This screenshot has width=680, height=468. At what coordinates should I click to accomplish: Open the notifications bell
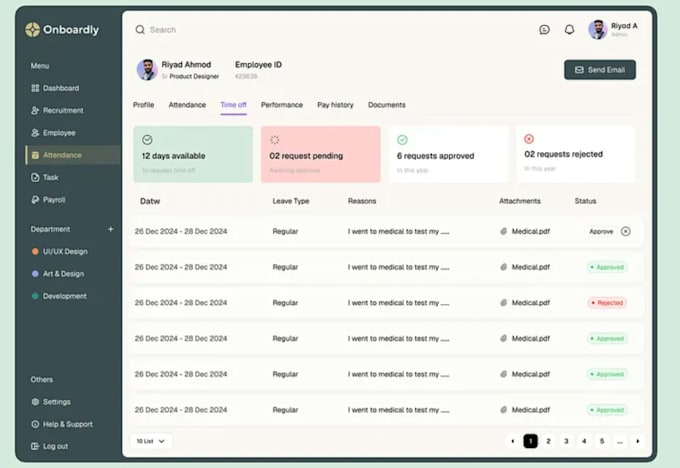point(569,29)
